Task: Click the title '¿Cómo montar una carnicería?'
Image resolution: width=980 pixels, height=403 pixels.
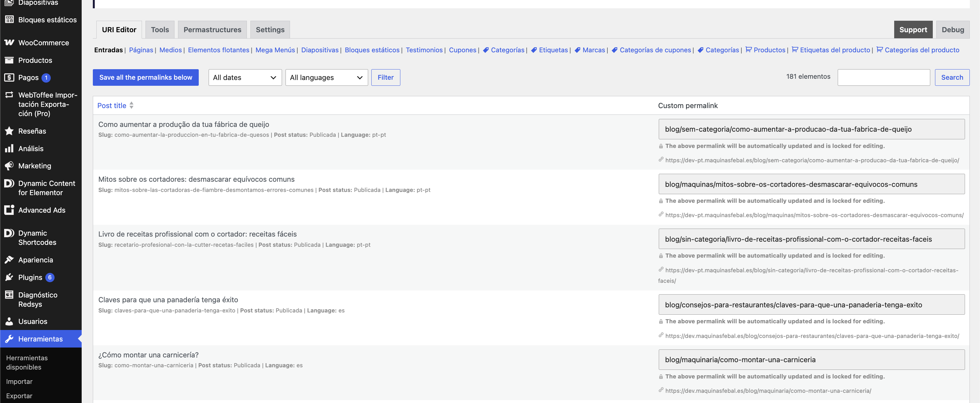Action: [x=148, y=355]
